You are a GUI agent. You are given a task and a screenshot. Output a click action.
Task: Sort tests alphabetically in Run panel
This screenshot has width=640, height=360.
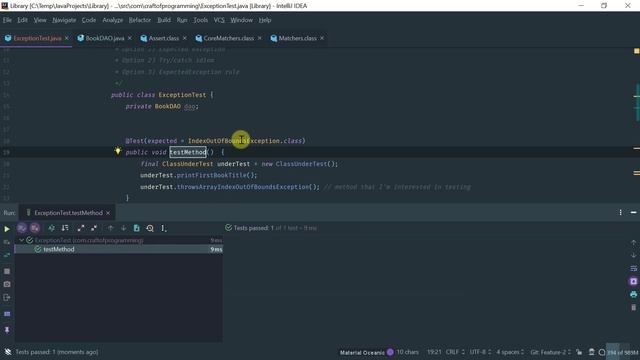tap(51, 228)
